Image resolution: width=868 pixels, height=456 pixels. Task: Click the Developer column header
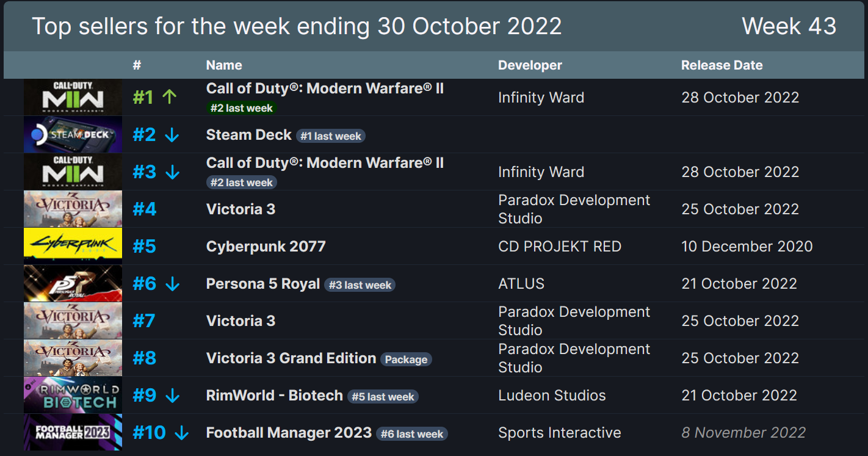pos(530,65)
